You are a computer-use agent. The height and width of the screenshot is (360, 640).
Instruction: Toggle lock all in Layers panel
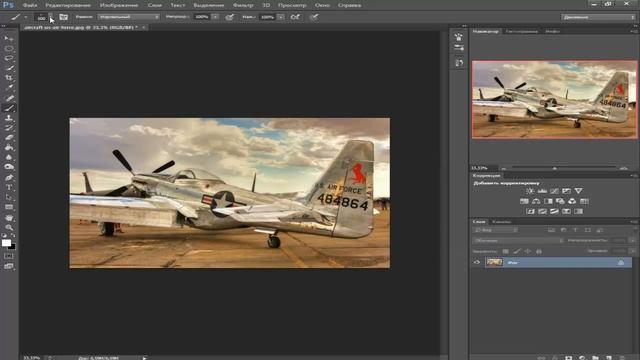coord(539,251)
